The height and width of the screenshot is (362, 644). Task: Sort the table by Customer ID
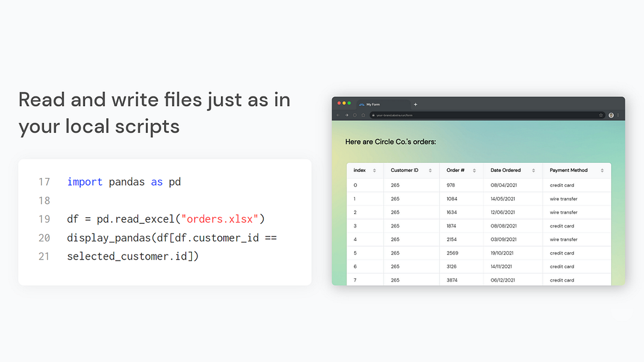430,170
